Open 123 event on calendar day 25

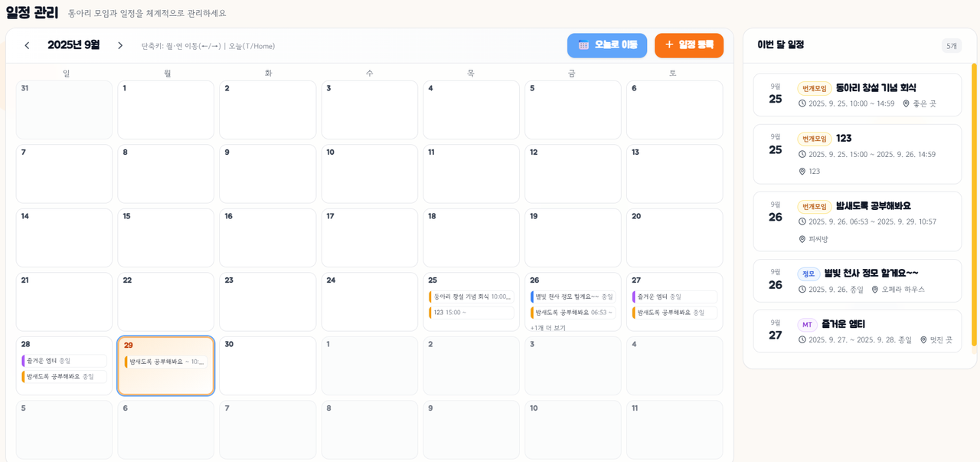point(471,313)
